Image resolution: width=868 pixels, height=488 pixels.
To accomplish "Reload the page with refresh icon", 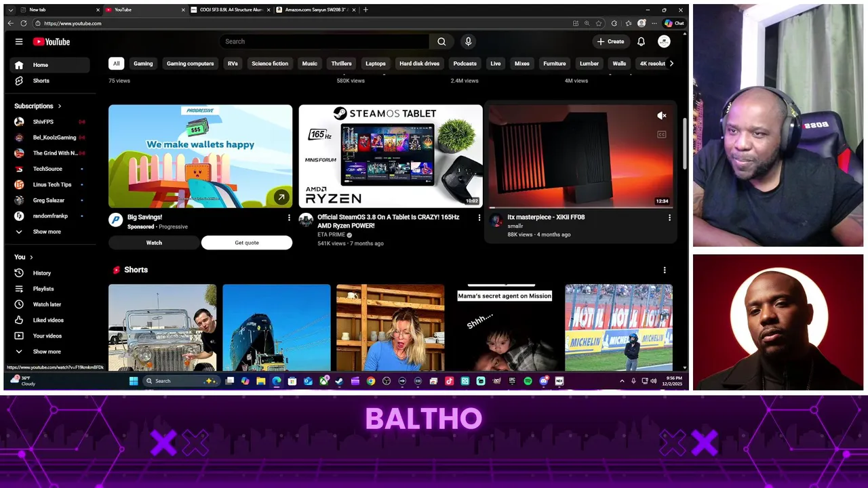I will pos(24,23).
